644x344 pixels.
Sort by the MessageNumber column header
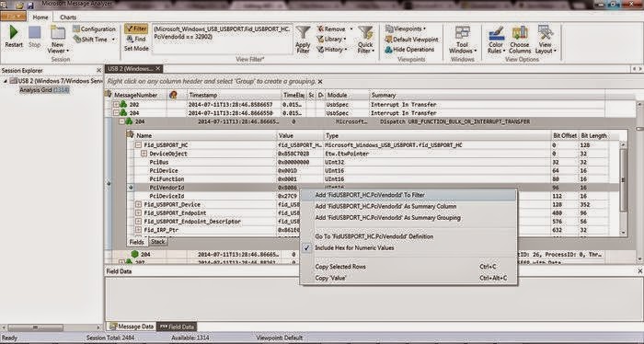(x=135, y=95)
